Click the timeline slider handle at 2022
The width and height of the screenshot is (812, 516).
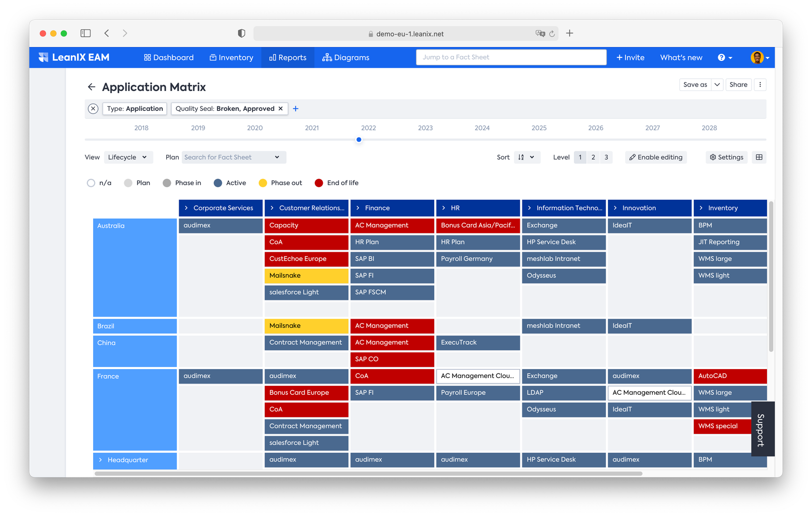[x=359, y=140]
